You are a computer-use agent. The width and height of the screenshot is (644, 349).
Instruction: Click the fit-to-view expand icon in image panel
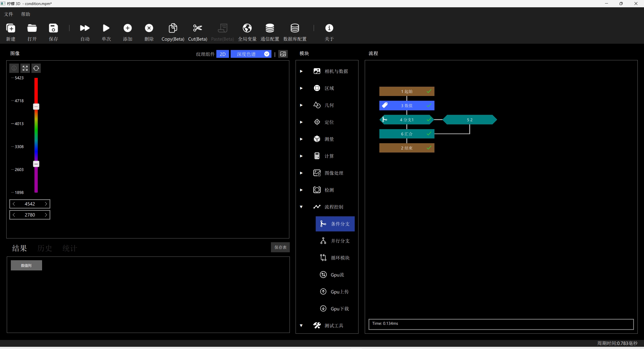25,68
